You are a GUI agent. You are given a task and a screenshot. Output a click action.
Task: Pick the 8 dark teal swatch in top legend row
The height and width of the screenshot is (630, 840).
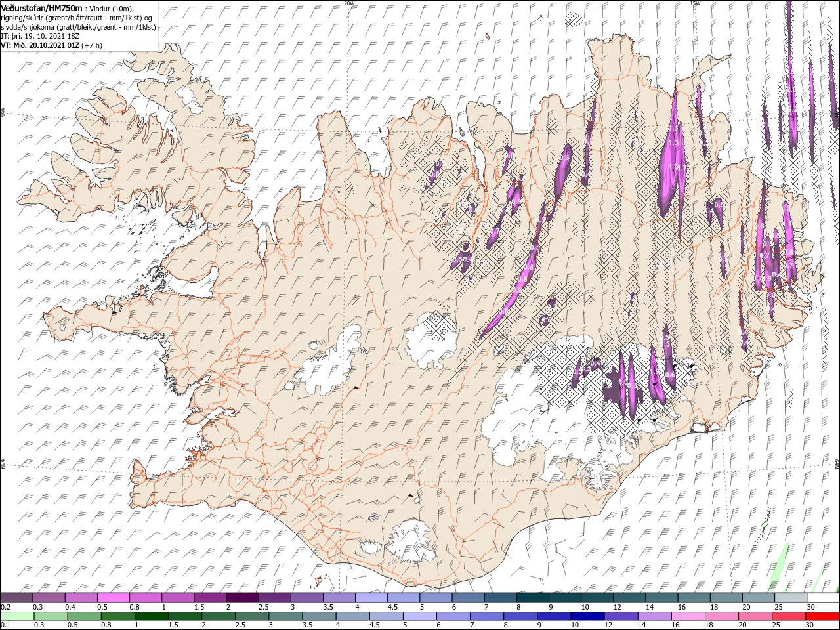pos(533,598)
